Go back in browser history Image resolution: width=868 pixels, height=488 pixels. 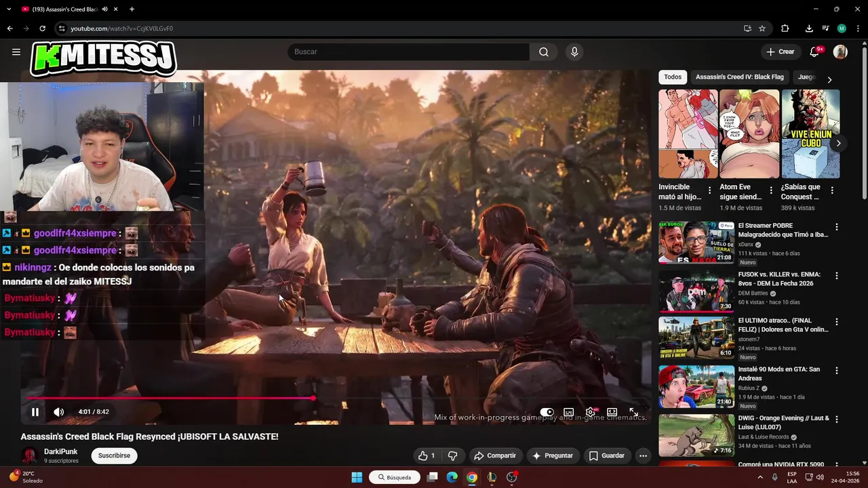coord(9,28)
